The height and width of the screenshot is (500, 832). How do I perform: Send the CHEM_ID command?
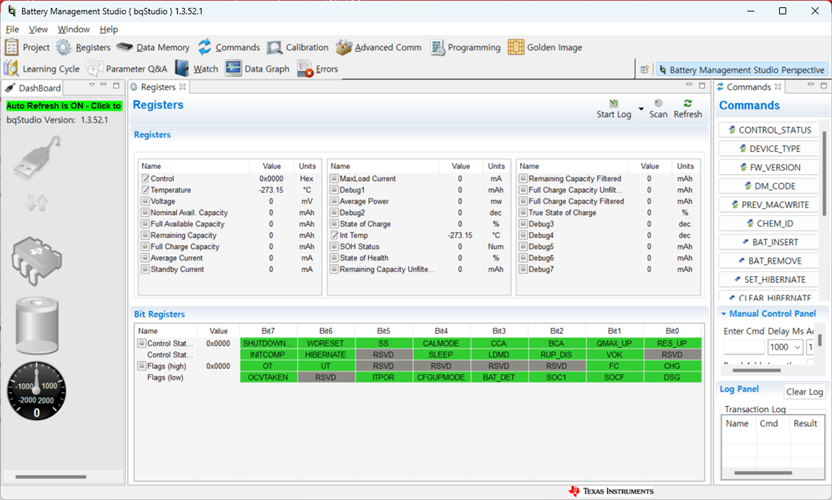tap(769, 223)
